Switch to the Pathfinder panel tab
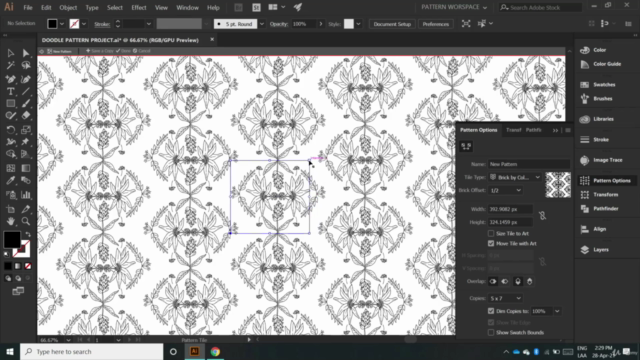Screen dimensions: 640x360 click(533, 130)
